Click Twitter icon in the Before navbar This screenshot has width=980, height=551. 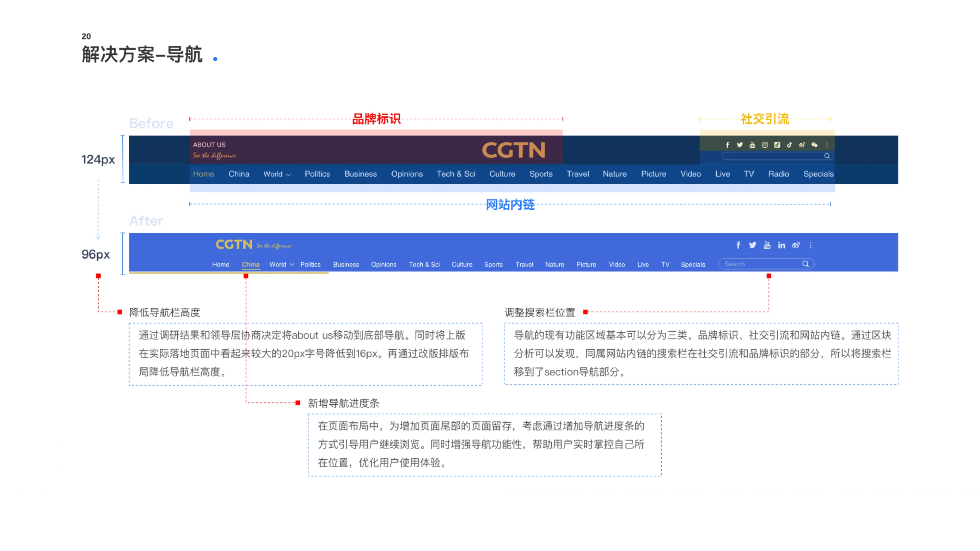(740, 145)
